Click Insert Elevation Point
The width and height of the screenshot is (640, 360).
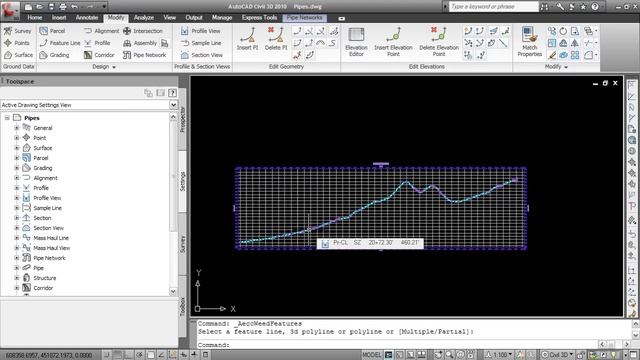click(x=393, y=42)
